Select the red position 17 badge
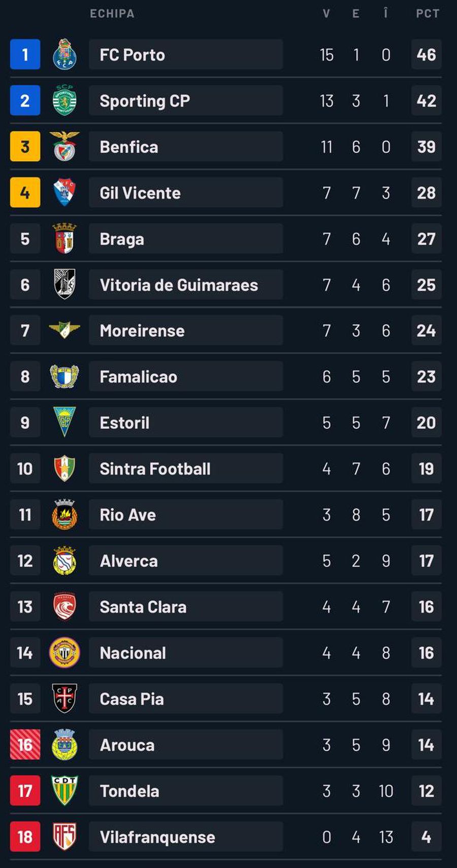 [x=25, y=790]
